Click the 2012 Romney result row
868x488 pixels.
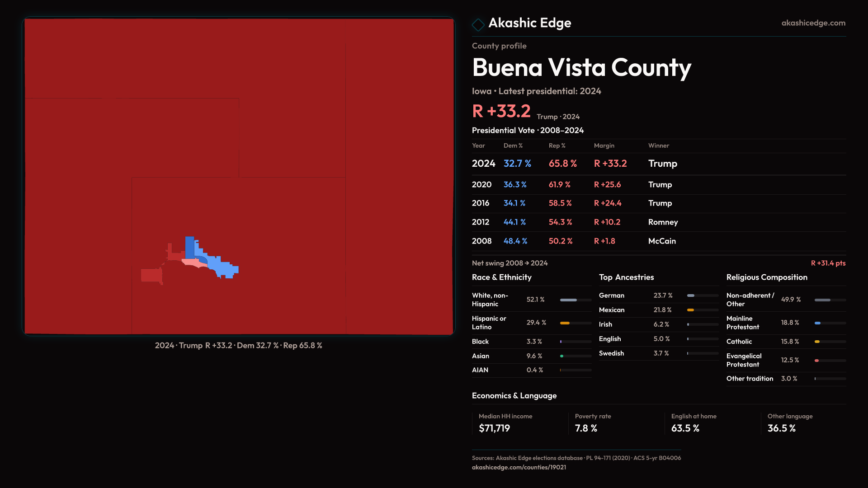pos(658,222)
